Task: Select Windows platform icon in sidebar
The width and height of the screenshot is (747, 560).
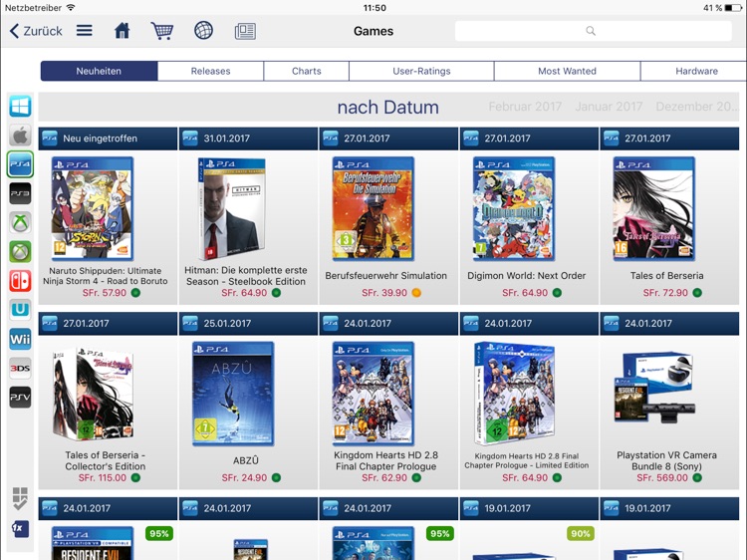Action: tap(20, 106)
